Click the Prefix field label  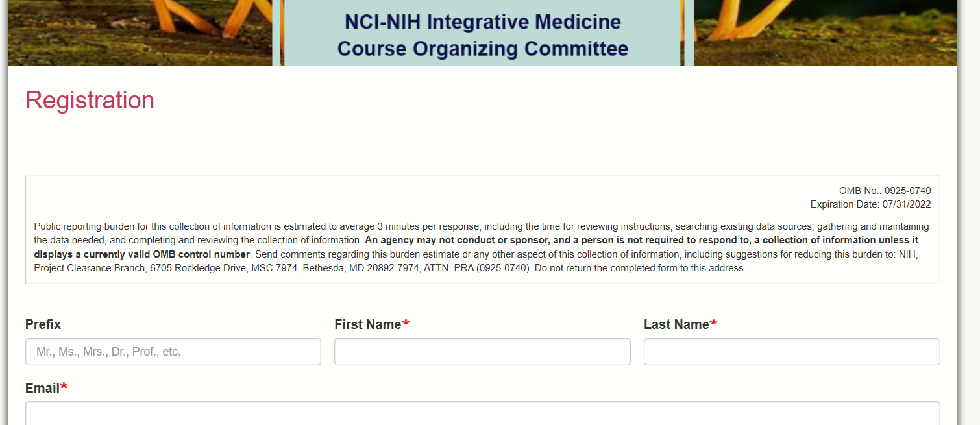pyautogui.click(x=43, y=324)
